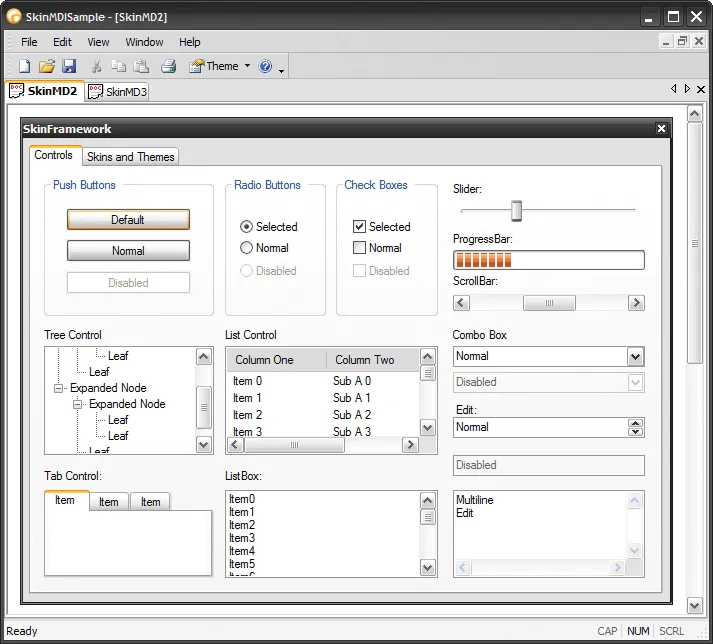
Task: Select the first Item tab in Tab Control
Action: 66,500
